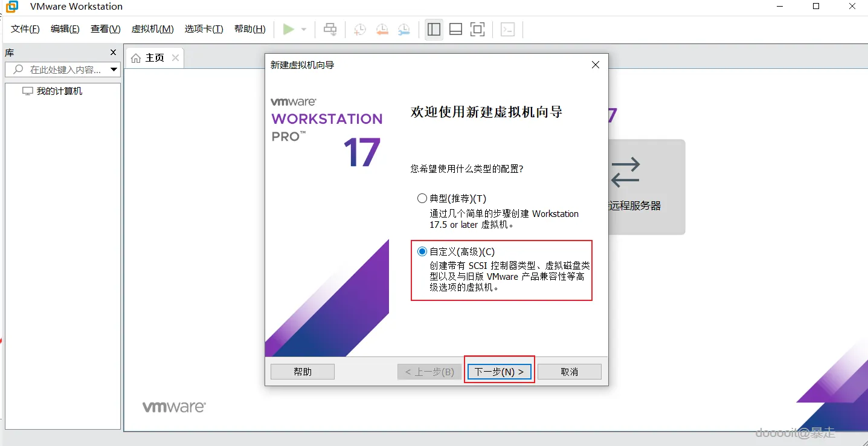Click the library search input field
868x446 pixels.
click(60, 69)
